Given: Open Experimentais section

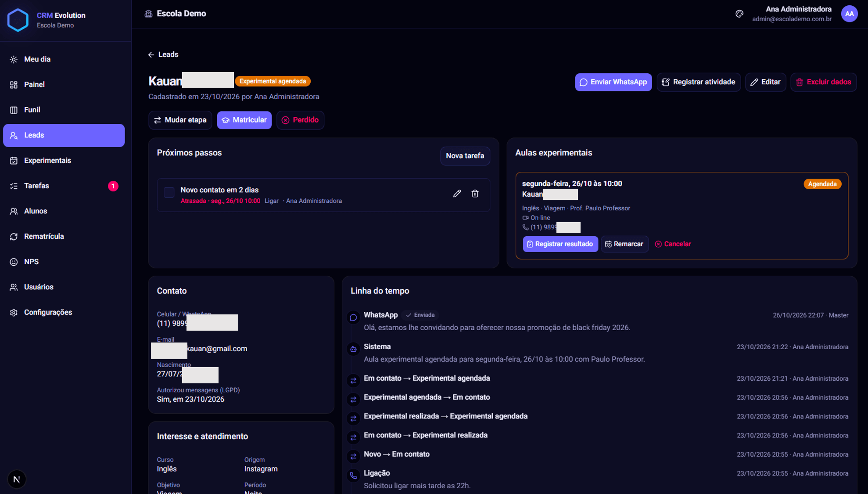Looking at the screenshot, I should 64,161.
